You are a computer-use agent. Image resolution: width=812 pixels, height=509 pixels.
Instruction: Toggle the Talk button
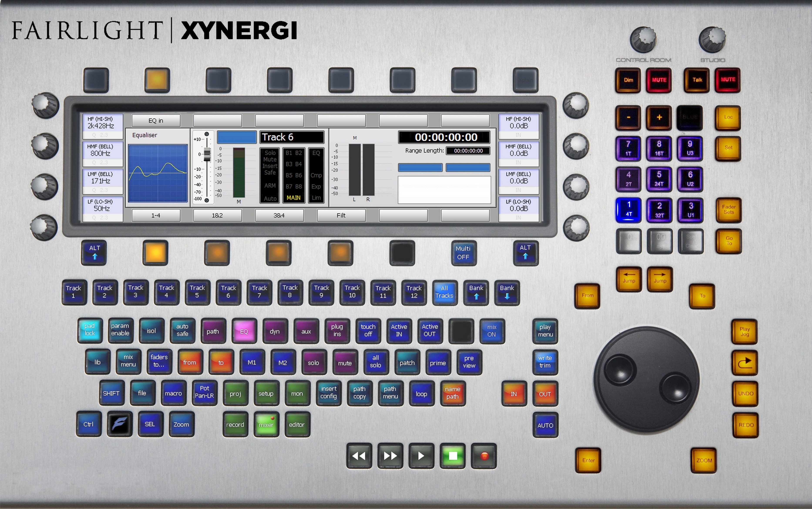[697, 80]
